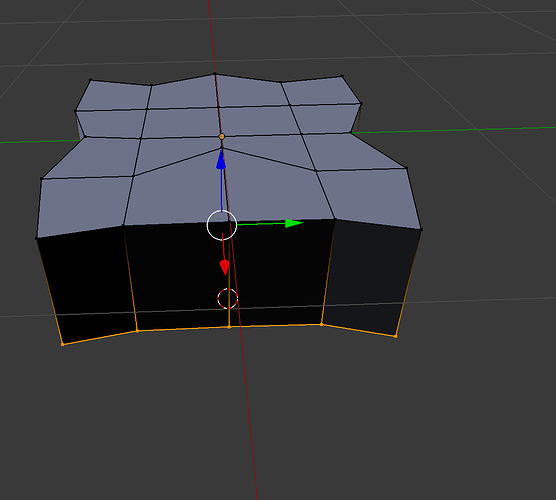This screenshot has width=556, height=500.
Task: Select the front-left corner vertex of the top surface
Action: 37,238
